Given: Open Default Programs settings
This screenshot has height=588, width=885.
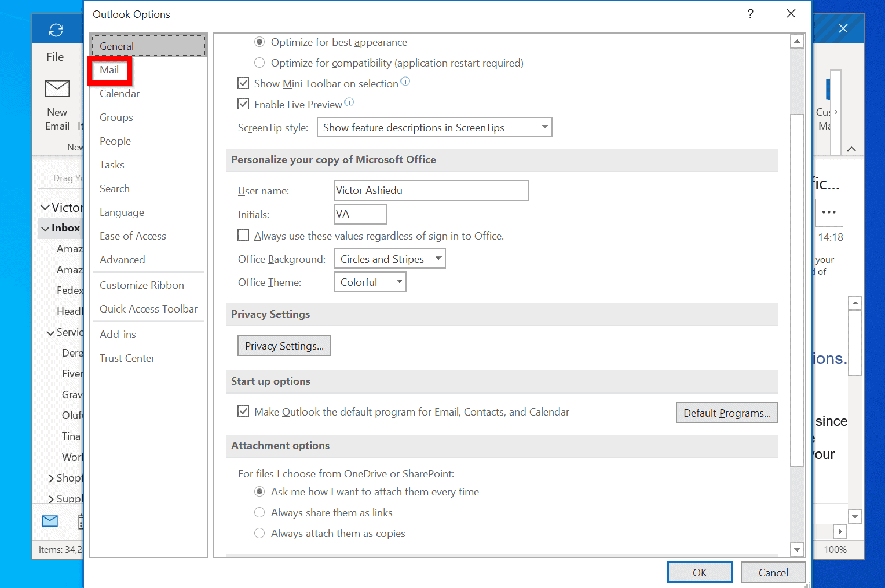Looking at the screenshot, I should [x=727, y=412].
